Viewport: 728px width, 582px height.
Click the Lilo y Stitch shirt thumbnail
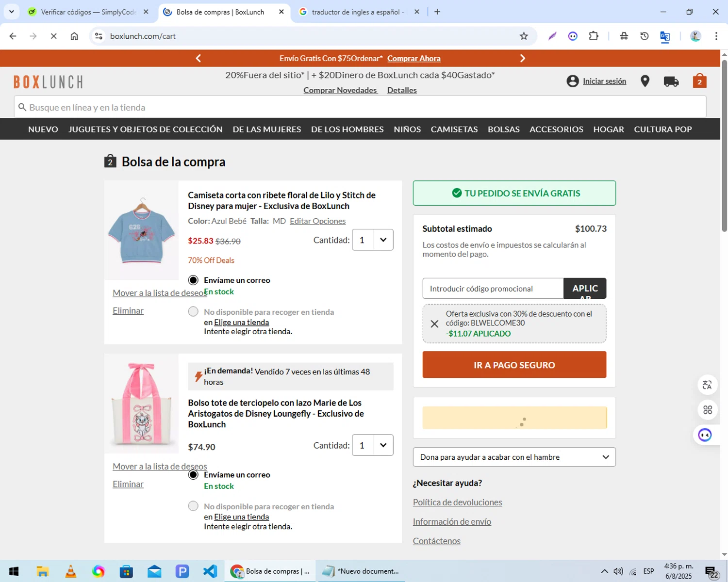141,230
